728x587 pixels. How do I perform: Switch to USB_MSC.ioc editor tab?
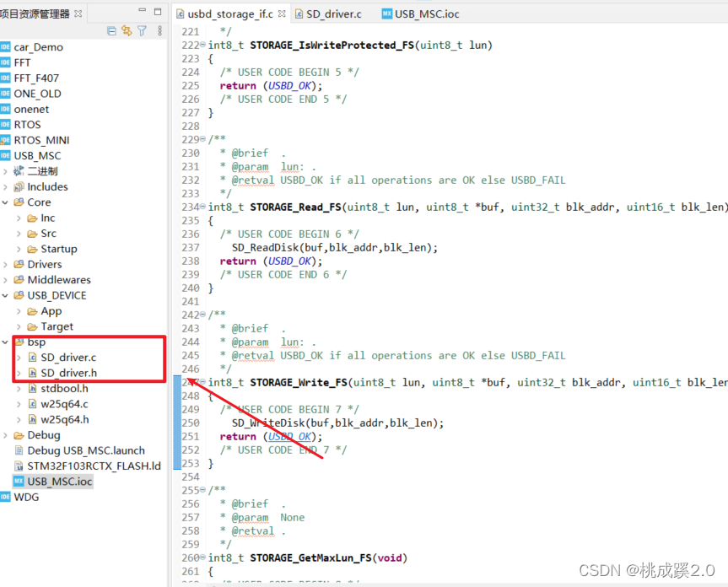click(420, 14)
